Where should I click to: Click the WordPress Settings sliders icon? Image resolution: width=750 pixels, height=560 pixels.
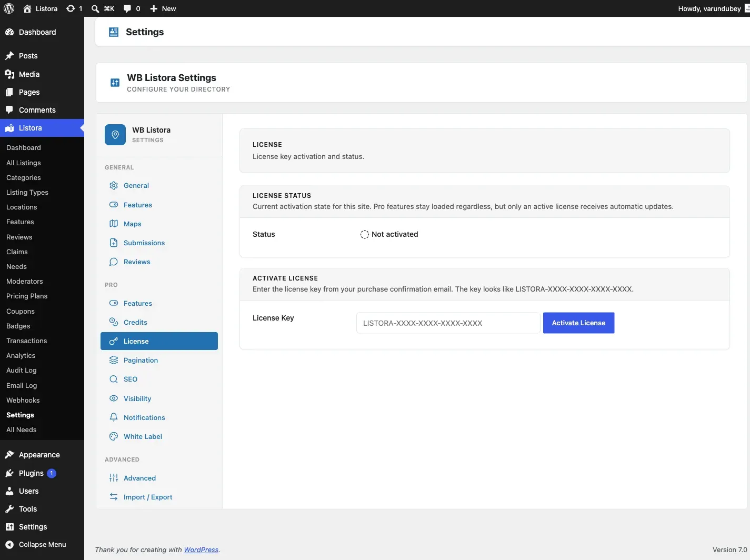tap(9, 527)
